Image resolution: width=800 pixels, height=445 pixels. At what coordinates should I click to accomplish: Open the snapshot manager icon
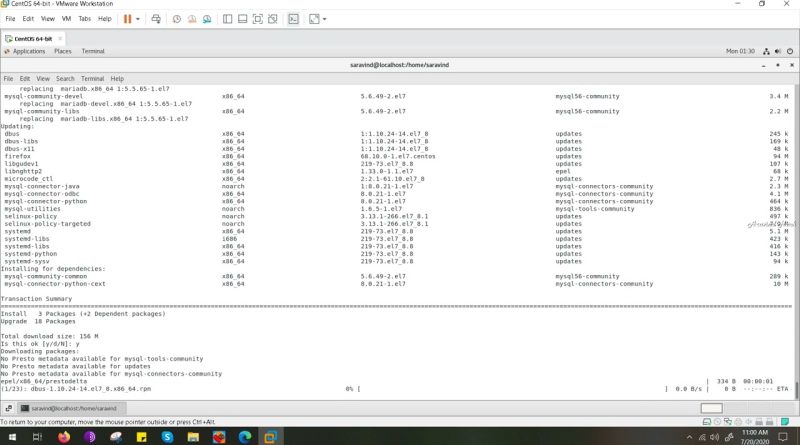207,19
